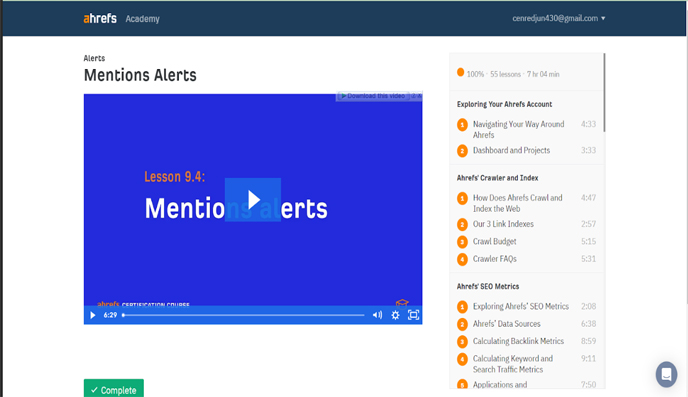Click orange number 1 icon beside Exploring Ahrefs' SEO Metrics
This screenshot has height=397, width=688.
tap(462, 307)
